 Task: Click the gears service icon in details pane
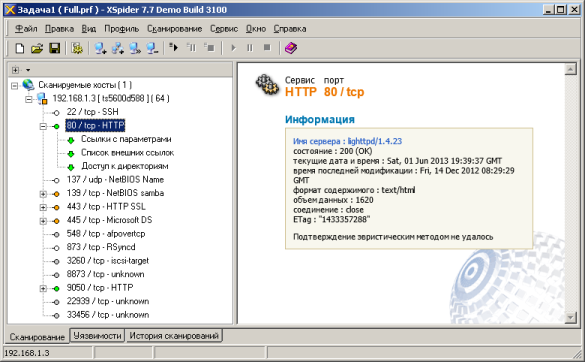click(x=267, y=85)
